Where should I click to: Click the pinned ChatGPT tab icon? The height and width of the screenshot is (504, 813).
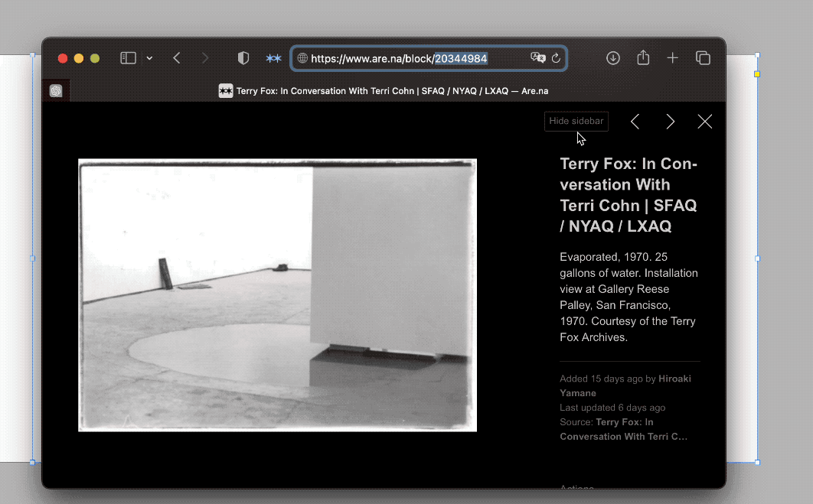click(56, 91)
